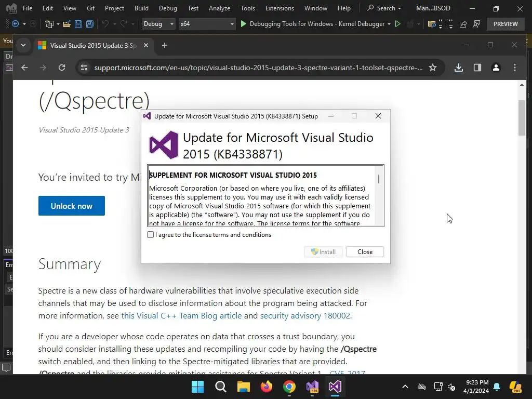Show hidden system tray icons chevron

[x=405, y=387]
